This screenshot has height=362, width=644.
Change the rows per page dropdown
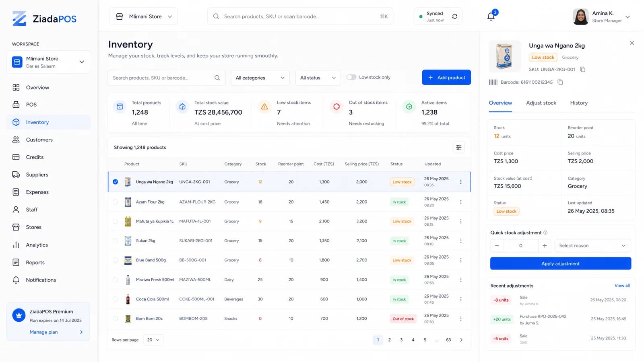(x=153, y=340)
